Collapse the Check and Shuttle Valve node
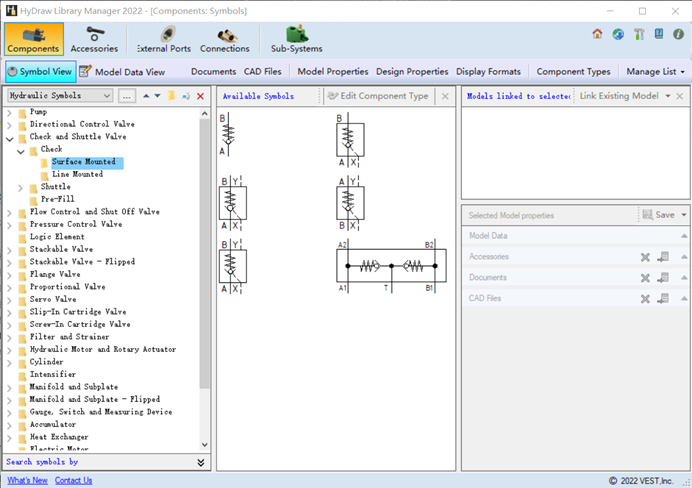The height and width of the screenshot is (488, 692). coord(9,137)
